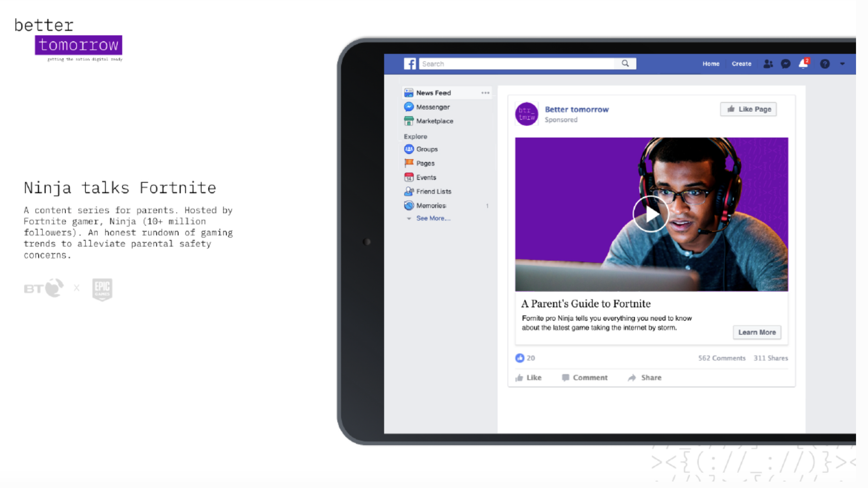The width and height of the screenshot is (868, 488).
Task: Click the Friend Lists icon
Action: coord(409,191)
